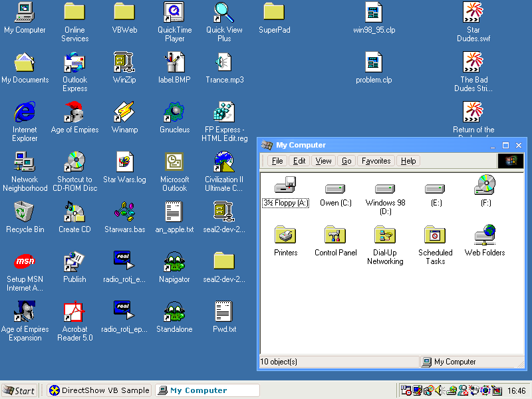Image resolution: width=532 pixels, height=399 pixels.
Task: Select the Age of Empires shortcut
Action: click(x=74, y=113)
